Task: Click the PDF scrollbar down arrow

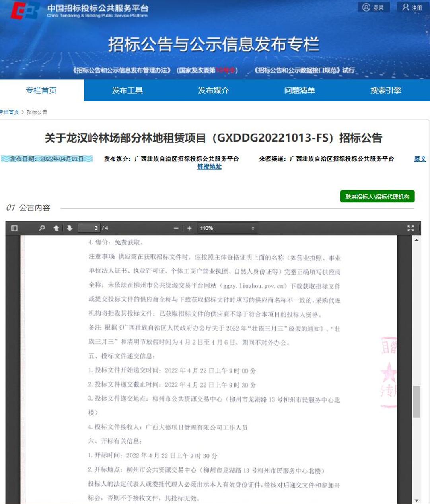Action: [x=416, y=500]
